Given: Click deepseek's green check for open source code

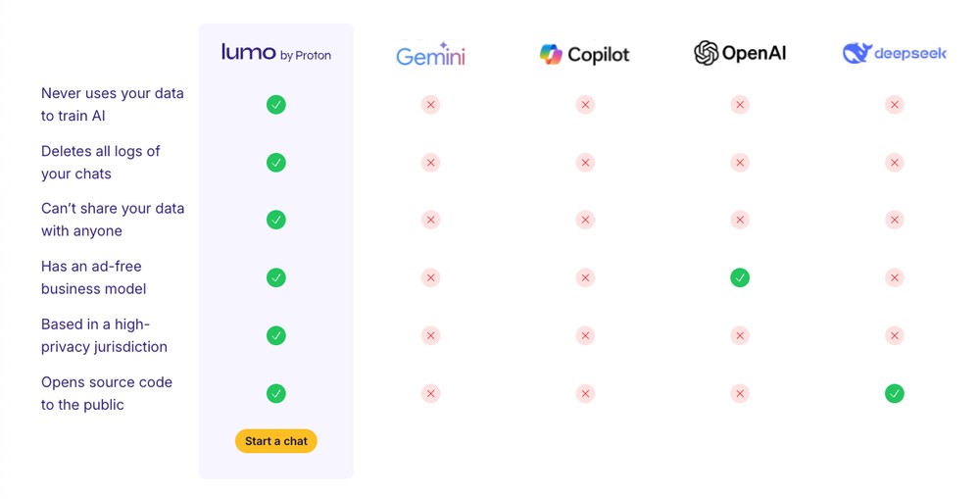Looking at the screenshot, I should [x=895, y=393].
